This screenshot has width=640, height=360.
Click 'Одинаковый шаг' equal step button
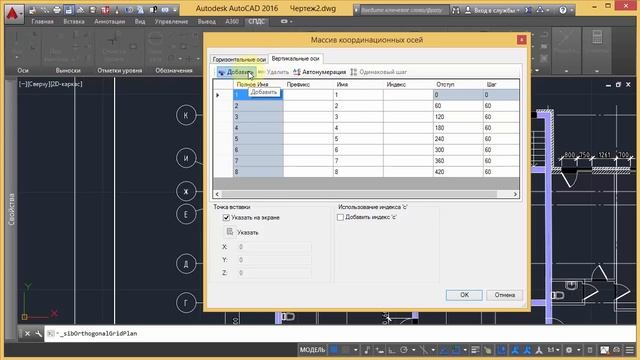(x=379, y=72)
